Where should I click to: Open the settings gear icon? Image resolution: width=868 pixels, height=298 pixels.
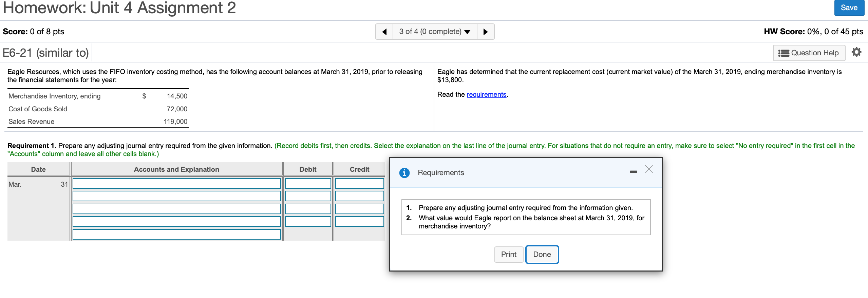(x=856, y=52)
